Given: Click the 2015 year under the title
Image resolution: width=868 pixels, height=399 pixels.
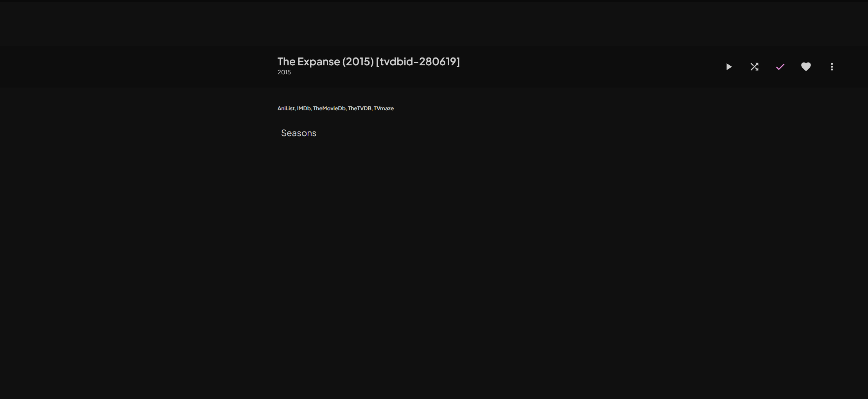Looking at the screenshot, I should pos(284,72).
